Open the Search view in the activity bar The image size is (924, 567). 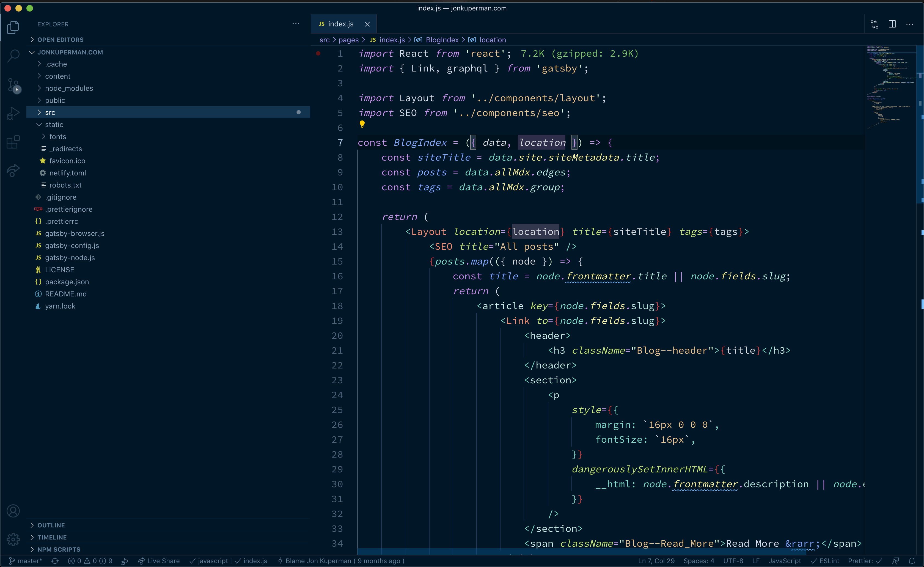13,56
